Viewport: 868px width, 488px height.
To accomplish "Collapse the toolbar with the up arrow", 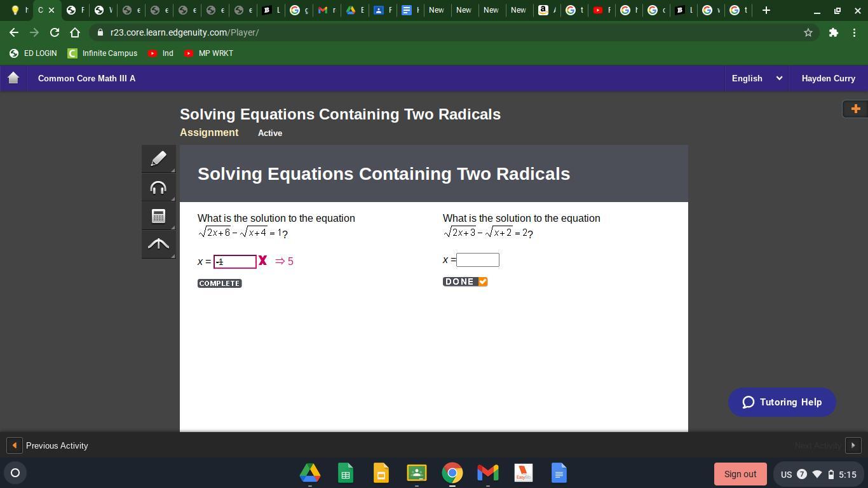I will 158,244.
